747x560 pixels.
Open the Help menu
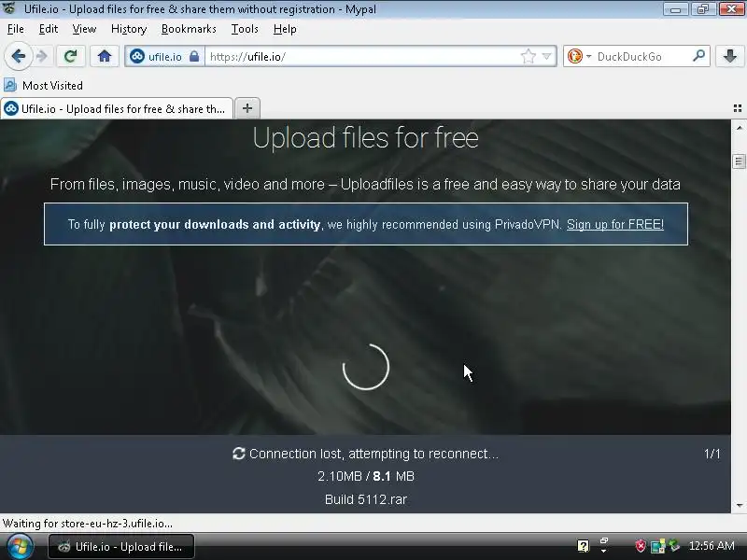click(x=285, y=29)
